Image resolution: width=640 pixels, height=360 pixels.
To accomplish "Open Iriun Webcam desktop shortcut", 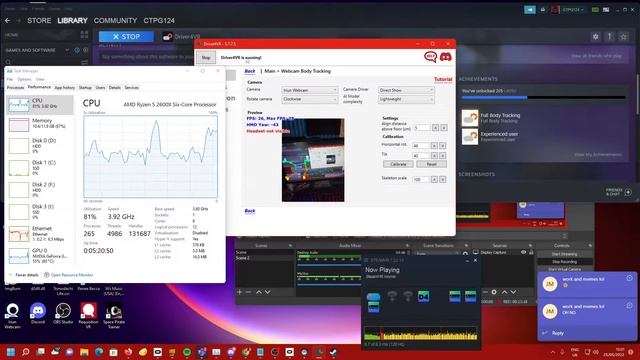I will (x=12, y=316).
